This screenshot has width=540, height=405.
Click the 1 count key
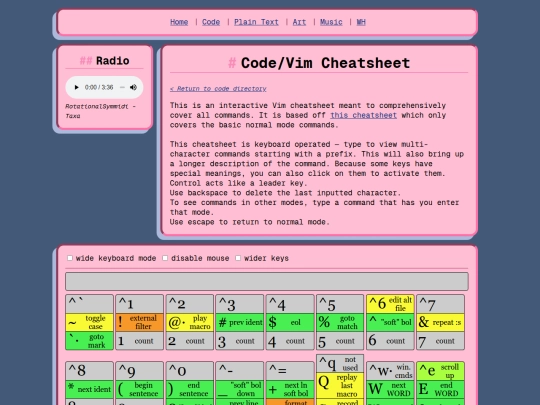[139, 341]
